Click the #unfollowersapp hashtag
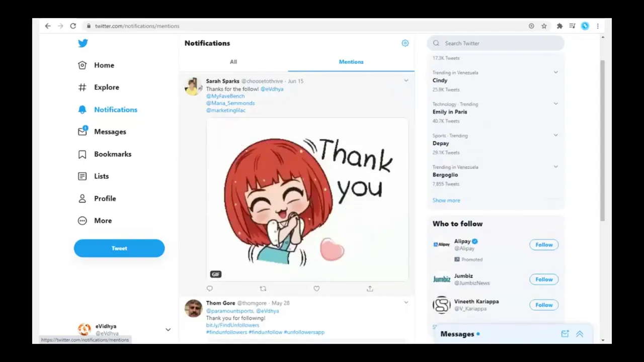The image size is (644, 362). (304, 332)
